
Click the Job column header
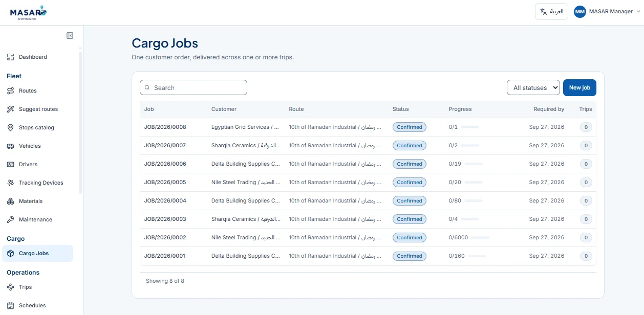(x=149, y=109)
